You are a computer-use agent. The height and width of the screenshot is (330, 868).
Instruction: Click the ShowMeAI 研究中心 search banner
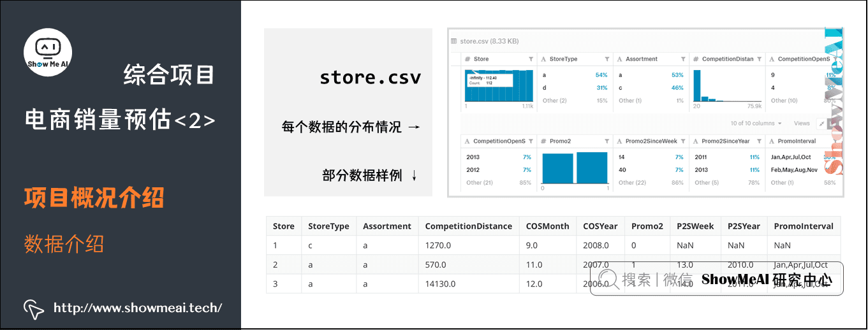(716, 279)
